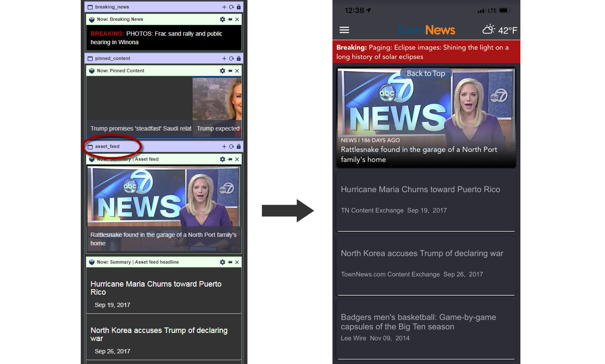Click the pinned_content region lock icon
The width and height of the screenshot is (605, 364).
click(239, 58)
